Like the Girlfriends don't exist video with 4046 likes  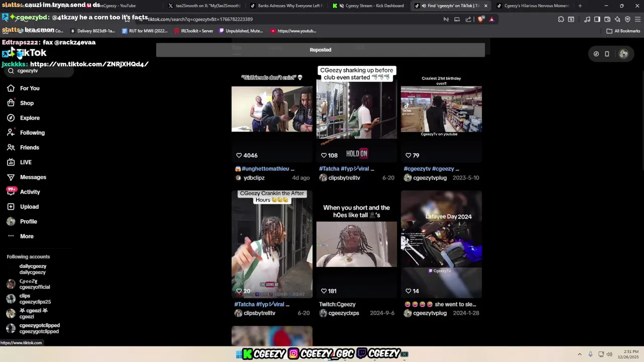coord(239,155)
